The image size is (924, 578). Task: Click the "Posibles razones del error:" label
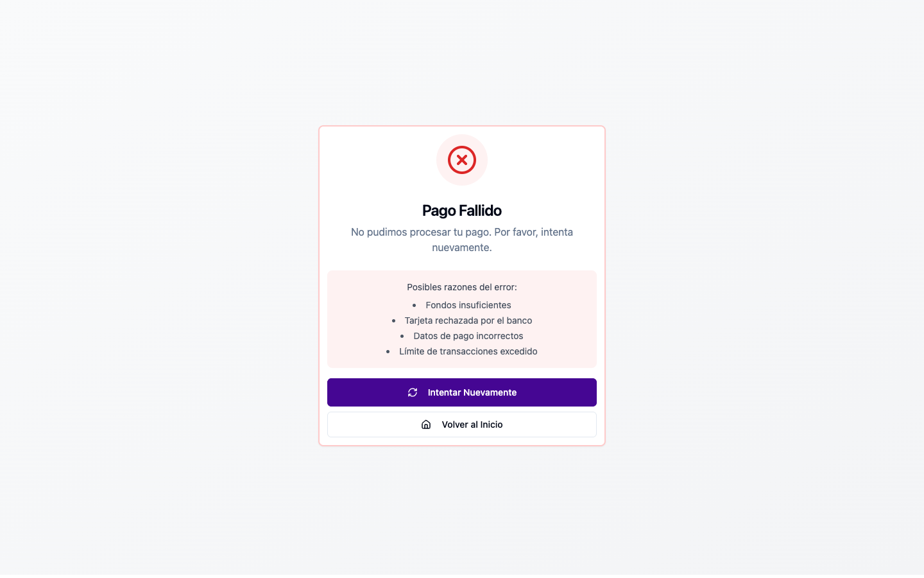pyautogui.click(x=462, y=287)
